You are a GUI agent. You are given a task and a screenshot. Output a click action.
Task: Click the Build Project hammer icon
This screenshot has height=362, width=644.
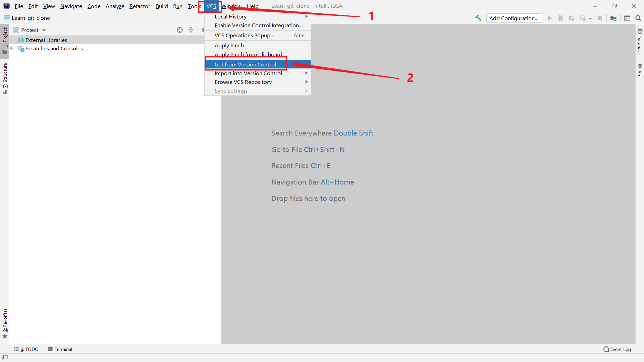[x=478, y=18]
